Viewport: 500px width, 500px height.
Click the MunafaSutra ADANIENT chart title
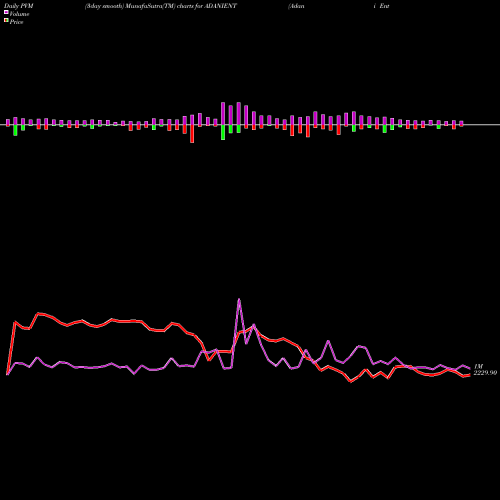click(x=161, y=6)
